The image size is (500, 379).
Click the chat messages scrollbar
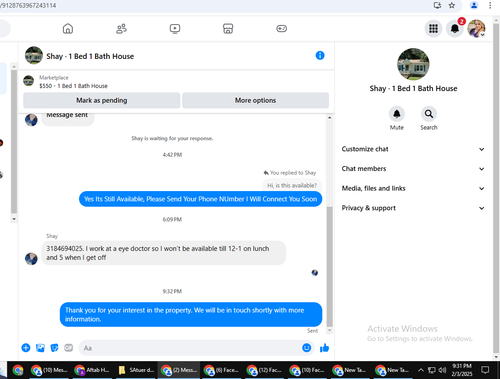point(330,267)
